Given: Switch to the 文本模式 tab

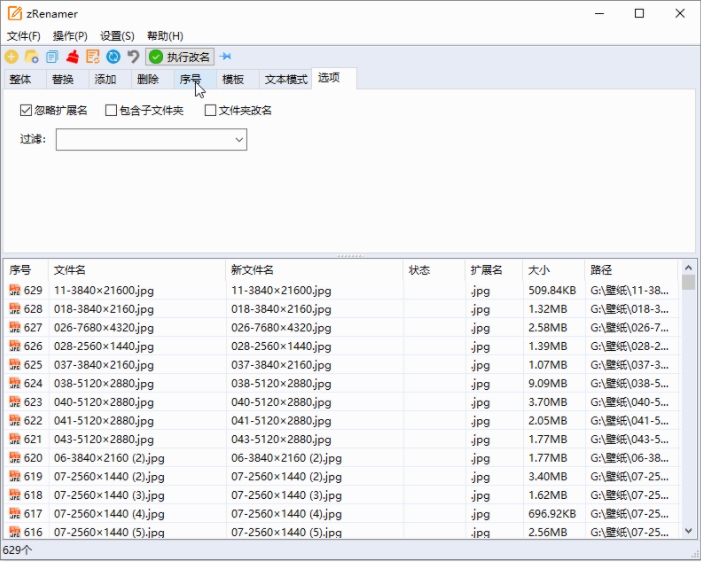Looking at the screenshot, I should [286, 80].
